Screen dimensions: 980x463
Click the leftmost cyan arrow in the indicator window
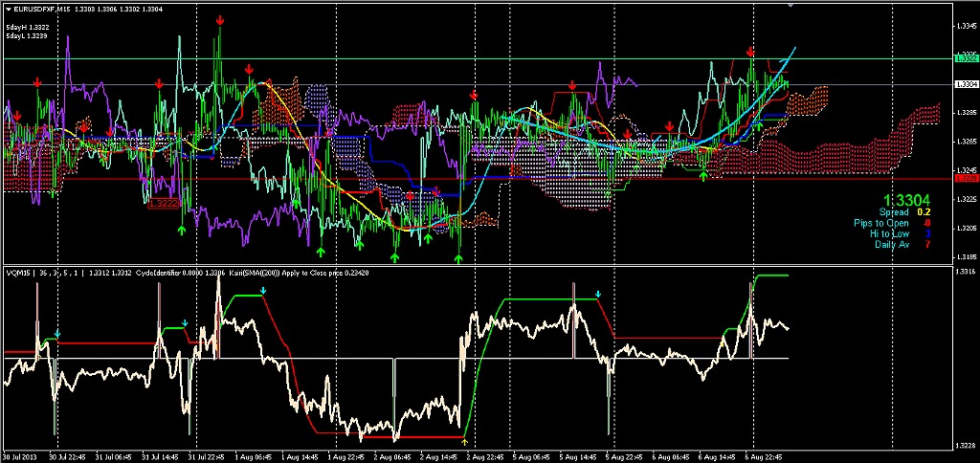(57, 334)
